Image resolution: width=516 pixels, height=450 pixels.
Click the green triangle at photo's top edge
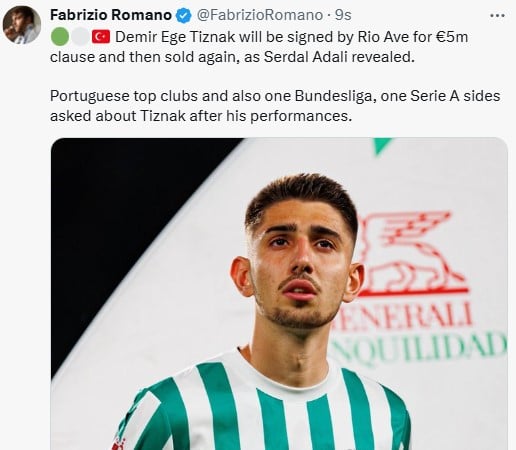tap(382, 146)
